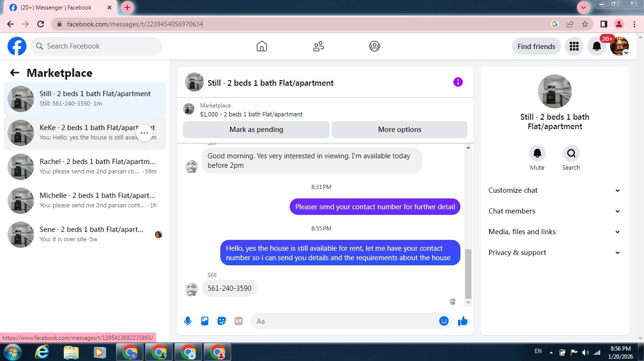The height and width of the screenshot is (361, 644).
Task: Open the Groups icon in top navigation
Action: coord(375,46)
